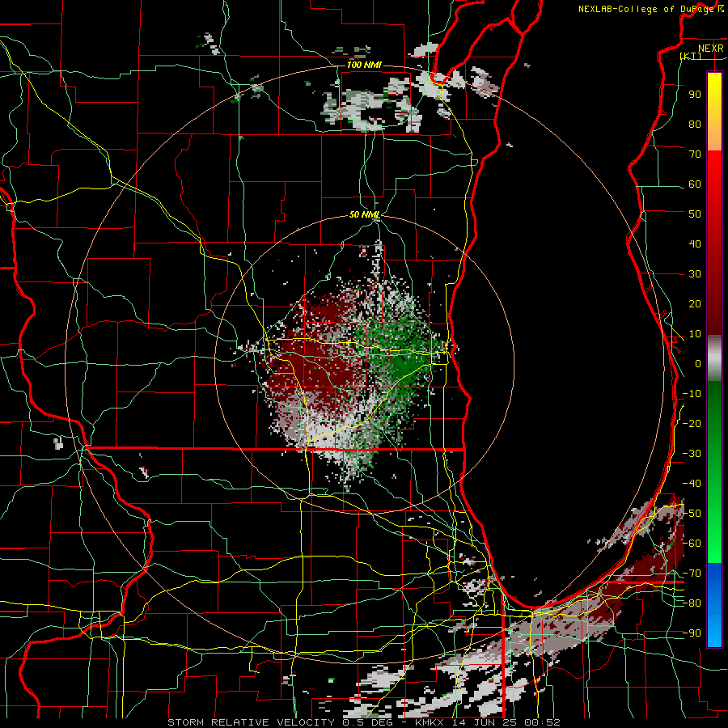
Task: Click the 30 value on velocity scale
Action: (695, 274)
